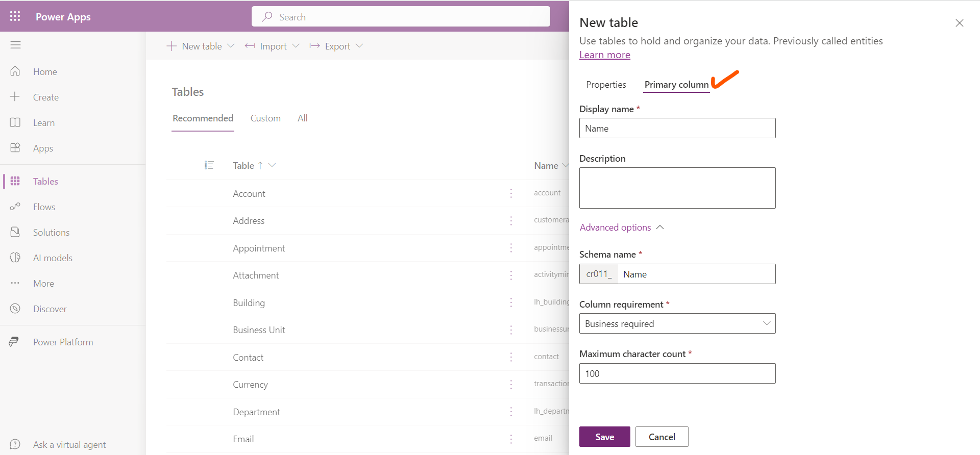Follow the Learn more link
980x455 pixels.
pos(604,55)
